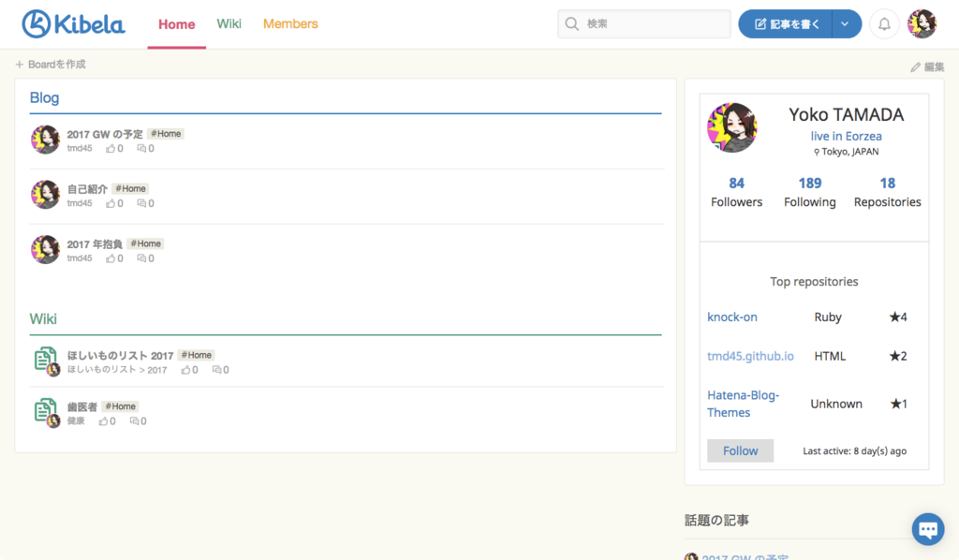Image resolution: width=959 pixels, height=560 pixels.
Task: Open the 2017 年抱負 article
Action: click(95, 243)
